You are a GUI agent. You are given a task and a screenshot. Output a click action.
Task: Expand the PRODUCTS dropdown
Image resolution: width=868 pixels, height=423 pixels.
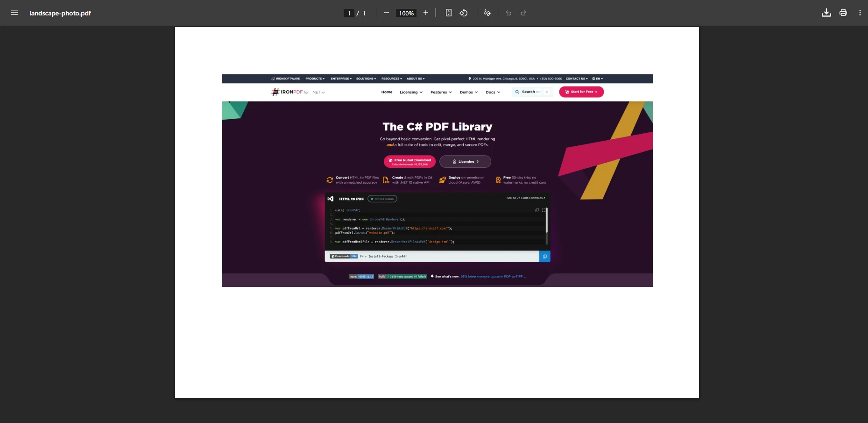(x=315, y=79)
